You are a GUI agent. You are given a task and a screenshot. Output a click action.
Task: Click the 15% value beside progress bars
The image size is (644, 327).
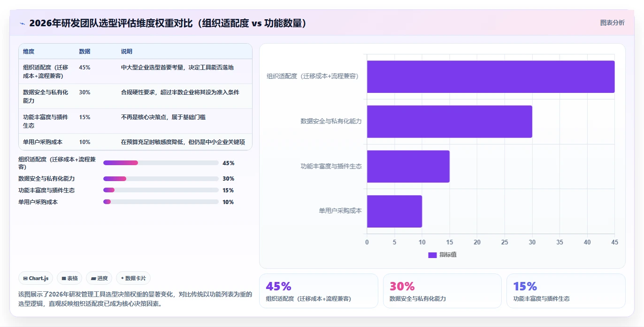228,190
